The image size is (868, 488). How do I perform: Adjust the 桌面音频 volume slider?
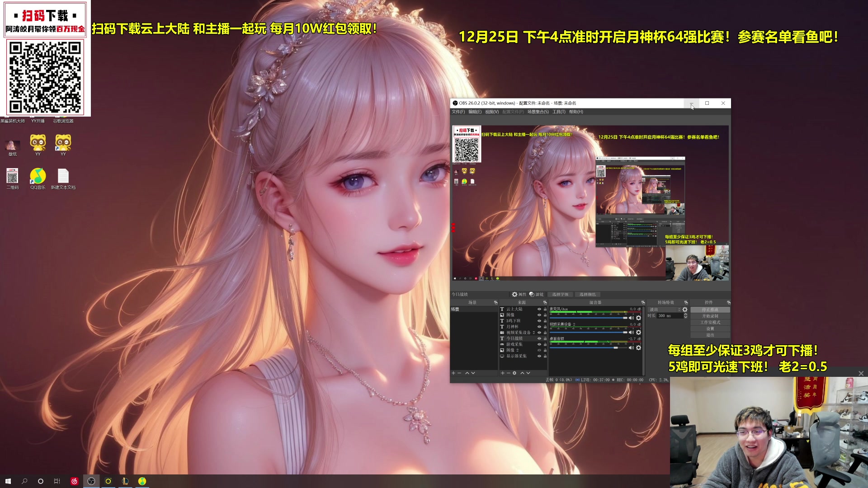click(x=615, y=347)
